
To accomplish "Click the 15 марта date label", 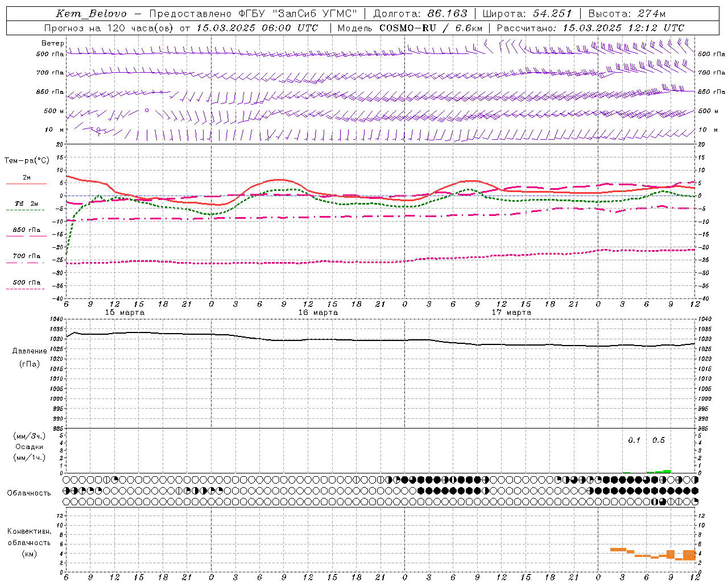I will coord(125,313).
